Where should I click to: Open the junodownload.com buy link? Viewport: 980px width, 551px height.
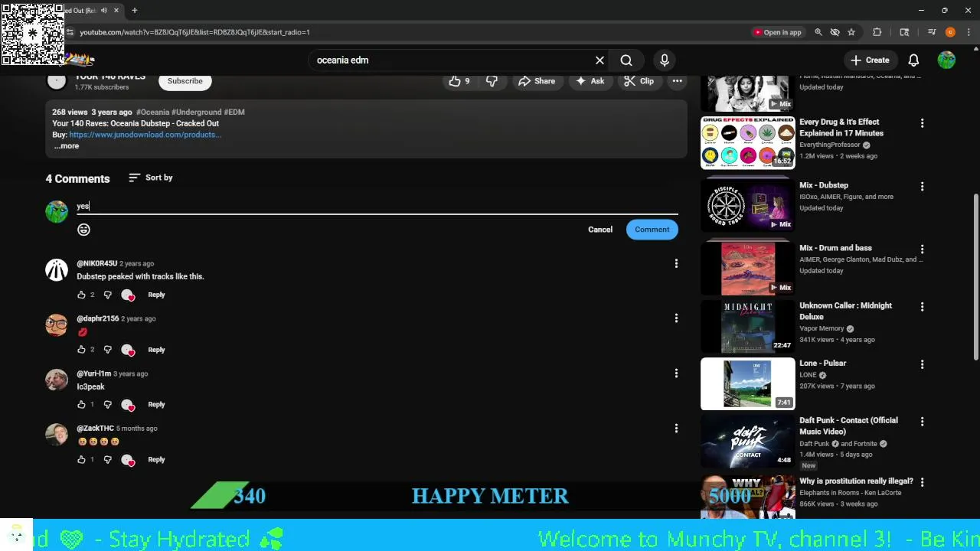[145, 135]
